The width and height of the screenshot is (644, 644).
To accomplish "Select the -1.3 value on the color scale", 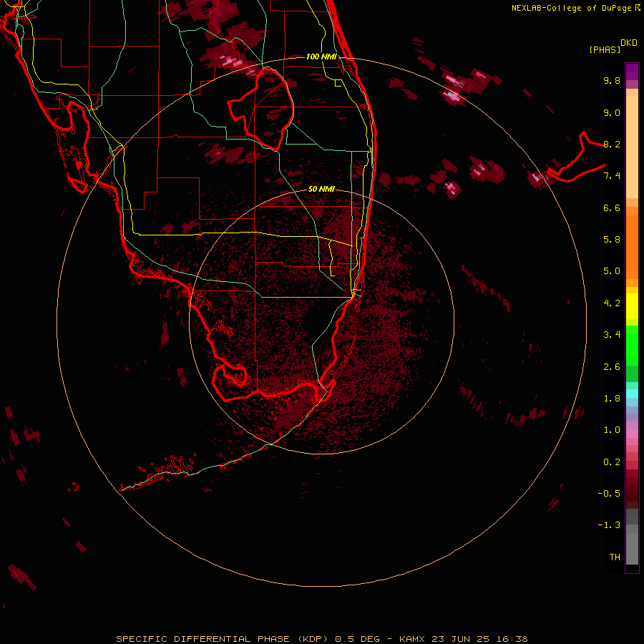I will [x=609, y=525].
